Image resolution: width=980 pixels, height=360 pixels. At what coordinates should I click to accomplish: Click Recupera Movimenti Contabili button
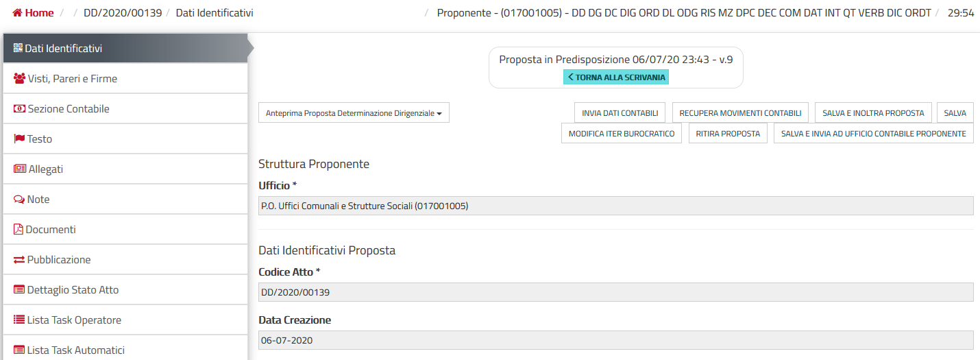pos(740,113)
